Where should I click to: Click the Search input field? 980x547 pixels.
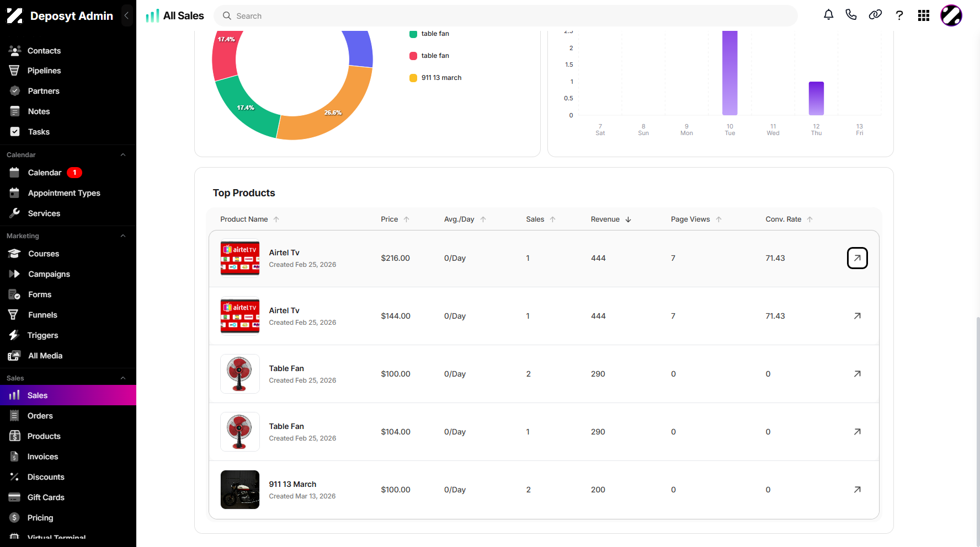505,16
